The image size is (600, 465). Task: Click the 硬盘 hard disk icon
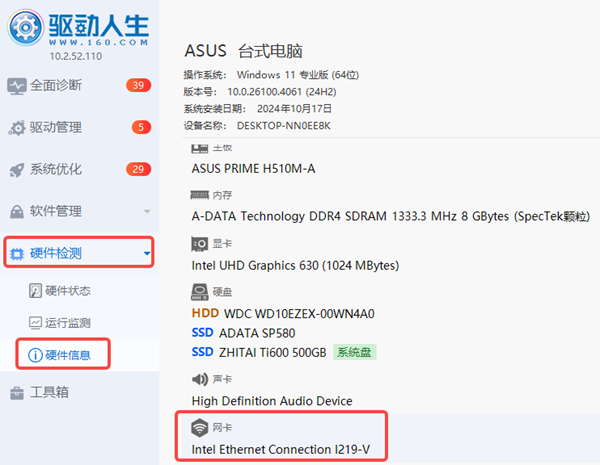pos(199,292)
